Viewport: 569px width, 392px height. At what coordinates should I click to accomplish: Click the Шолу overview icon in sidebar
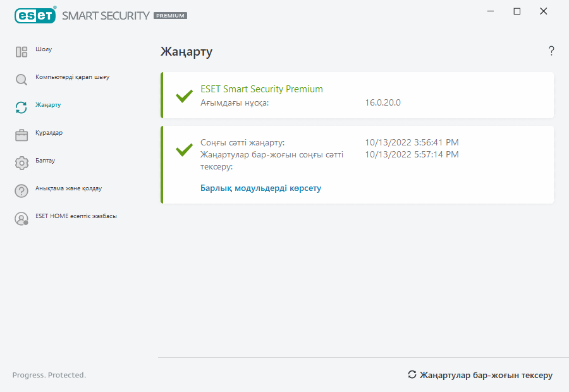(x=21, y=52)
